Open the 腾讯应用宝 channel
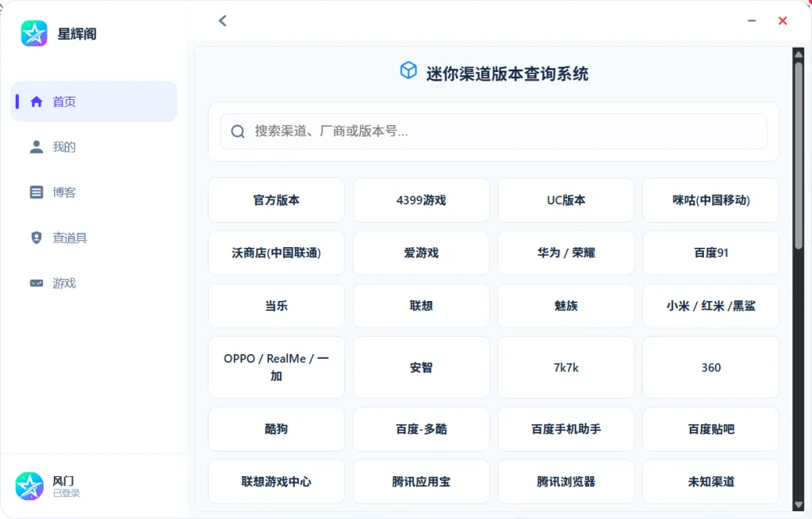812x519 pixels. point(421,482)
